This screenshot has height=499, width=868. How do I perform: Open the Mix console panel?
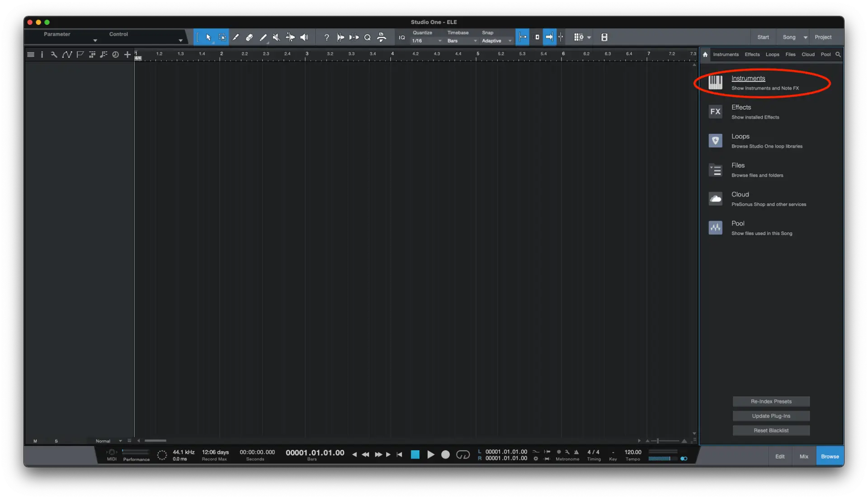[x=803, y=457]
